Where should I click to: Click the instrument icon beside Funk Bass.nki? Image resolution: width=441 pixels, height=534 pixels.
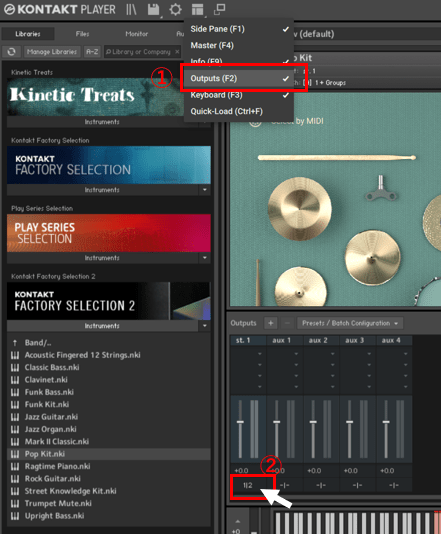15,392
